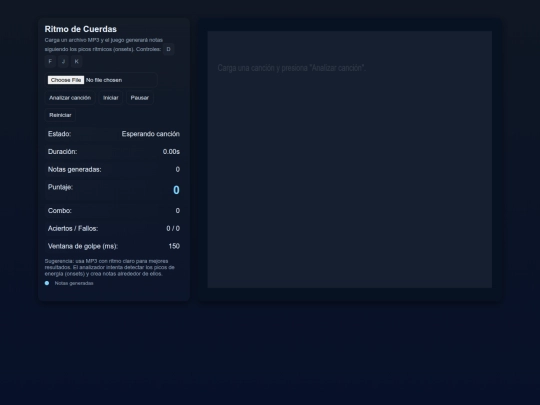Start the game with Iniciar

point(111,98)
